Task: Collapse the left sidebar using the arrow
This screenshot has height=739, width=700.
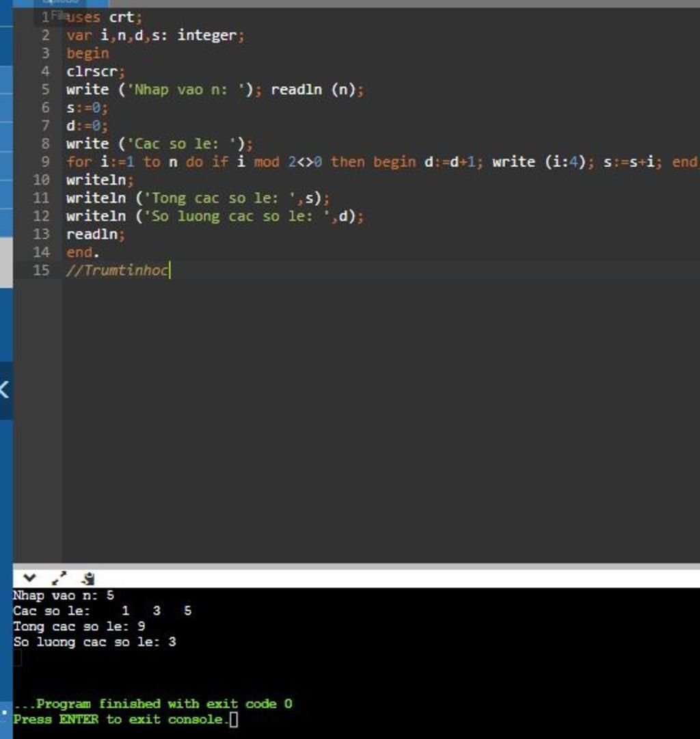Action: click(x=5, y=390)
